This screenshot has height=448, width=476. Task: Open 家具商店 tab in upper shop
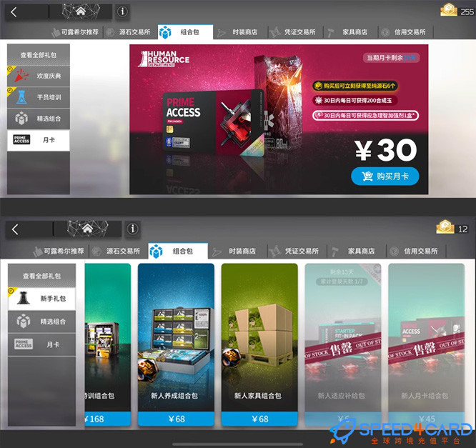pyautogui.click(x=350, y=32)
